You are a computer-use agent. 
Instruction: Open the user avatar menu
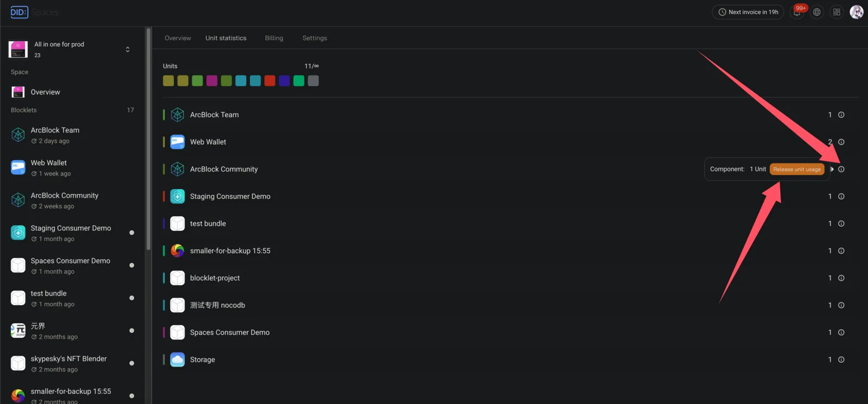pyautogui.click(x=857, y=12)
